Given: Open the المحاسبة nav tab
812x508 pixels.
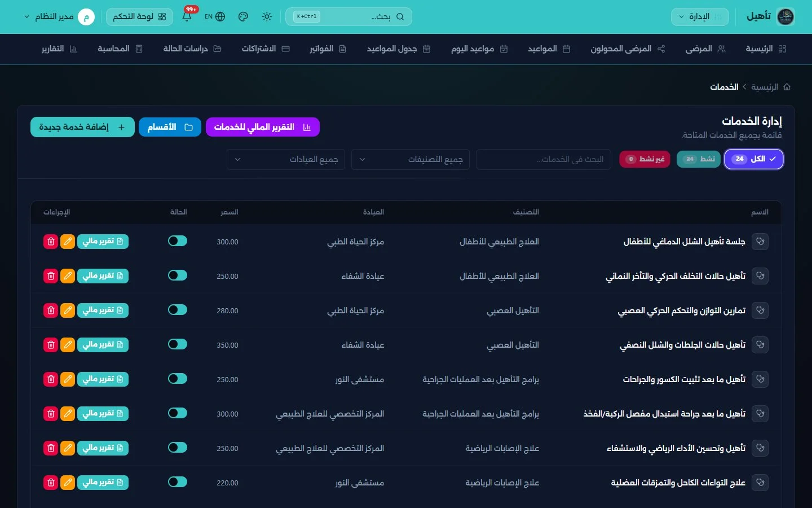Looking at the screenshot, I should click(x=120, y=49).
